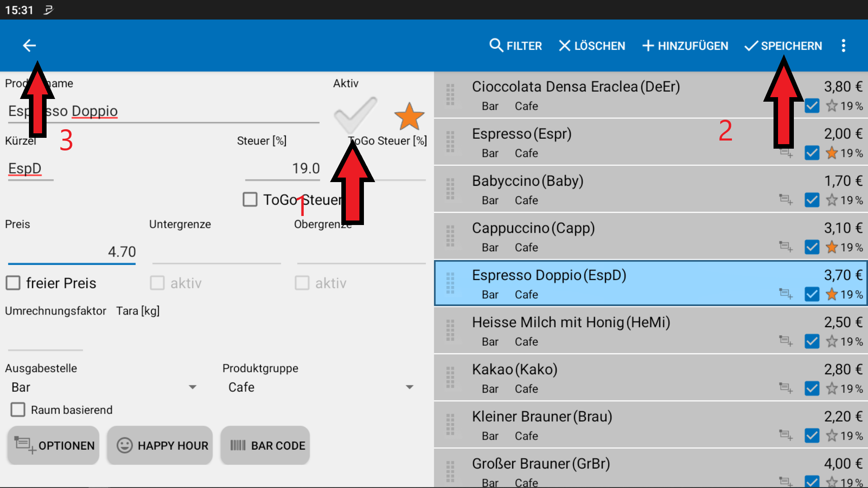Click the Preis input field
Screen dimensions: 868x488
(x=72, y=252)
